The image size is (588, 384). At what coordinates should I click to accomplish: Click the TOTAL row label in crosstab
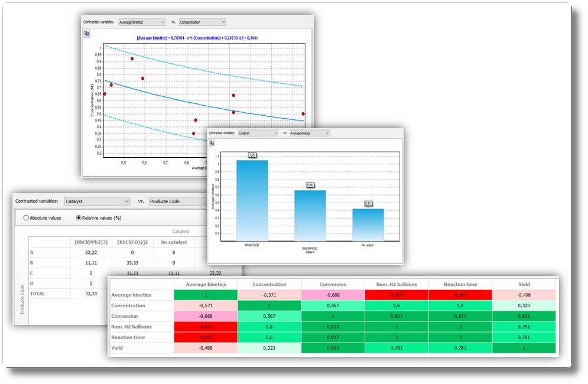coord(37,294)
